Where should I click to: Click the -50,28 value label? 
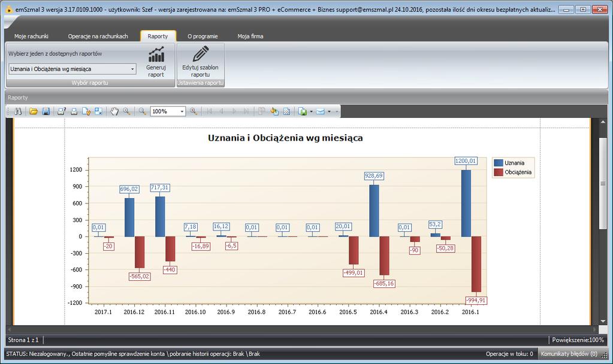tap(445, 248)
